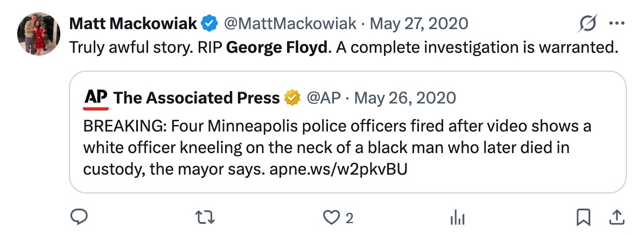Open the three-dot More options menu
Image resolution: width=644 pixels, height=235 pixels.
pos(615,24)
